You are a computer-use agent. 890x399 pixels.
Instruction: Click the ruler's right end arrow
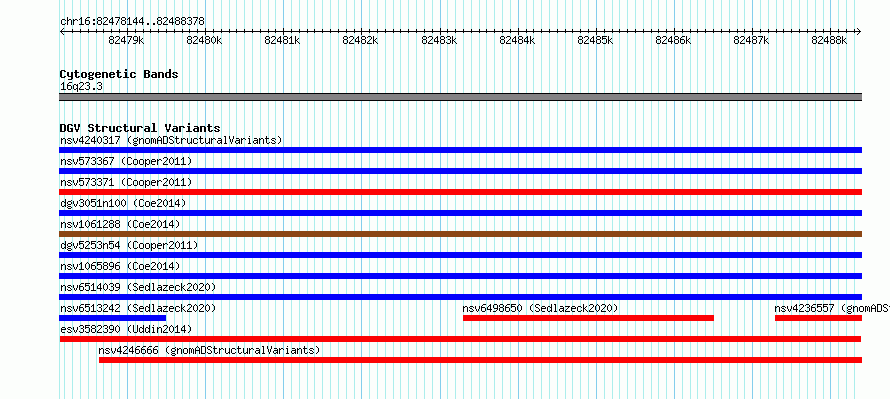[x=859, y=32]
